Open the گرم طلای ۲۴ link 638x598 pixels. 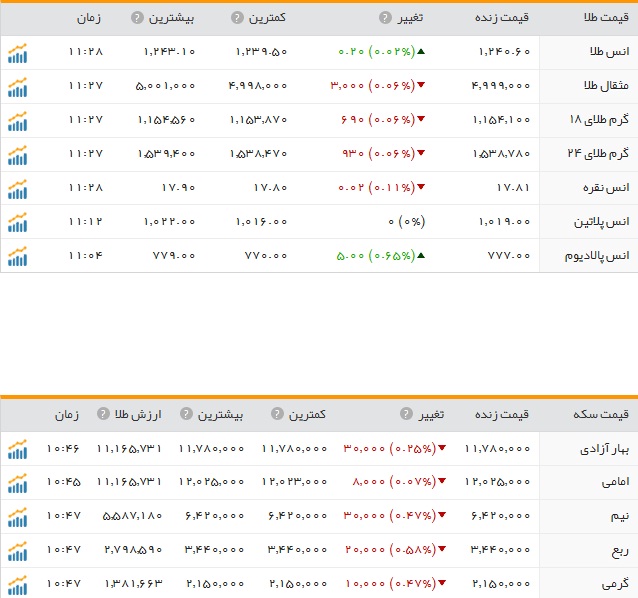pyautogui.click(x=598, y=153)
